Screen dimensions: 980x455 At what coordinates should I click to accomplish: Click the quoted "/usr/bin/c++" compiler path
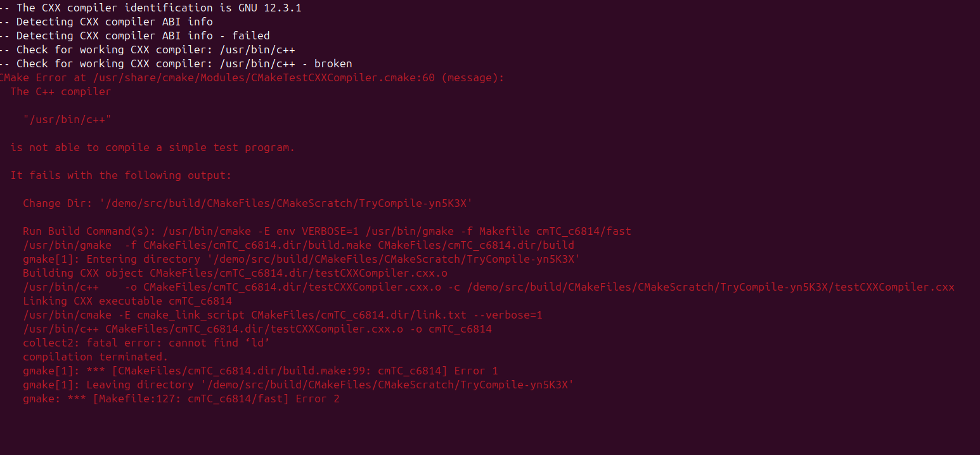[67, 119]
